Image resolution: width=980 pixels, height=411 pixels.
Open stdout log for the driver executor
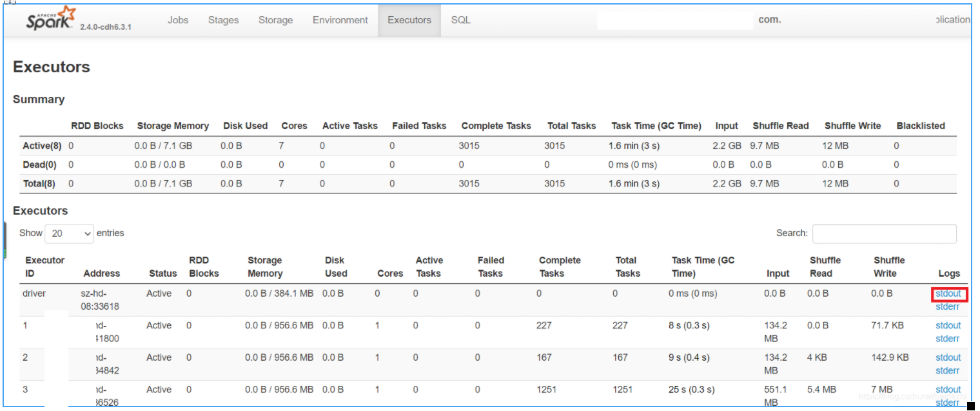948,293
